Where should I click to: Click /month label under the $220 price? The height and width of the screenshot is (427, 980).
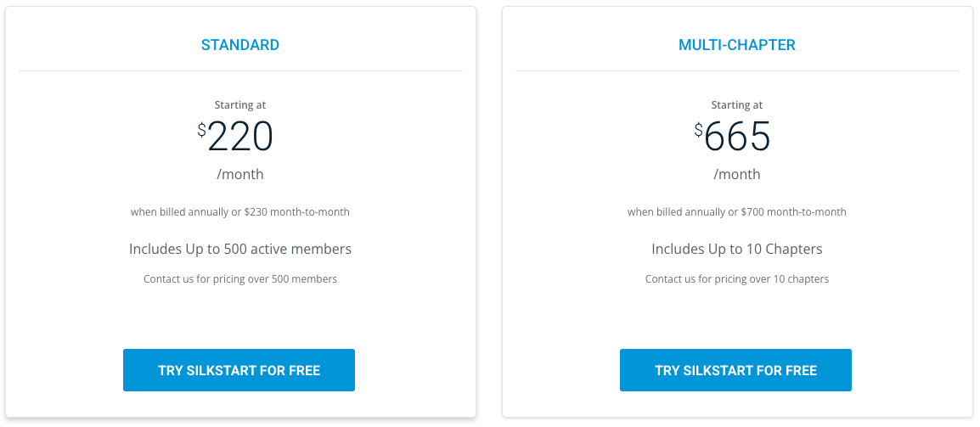tap(240, 174)
